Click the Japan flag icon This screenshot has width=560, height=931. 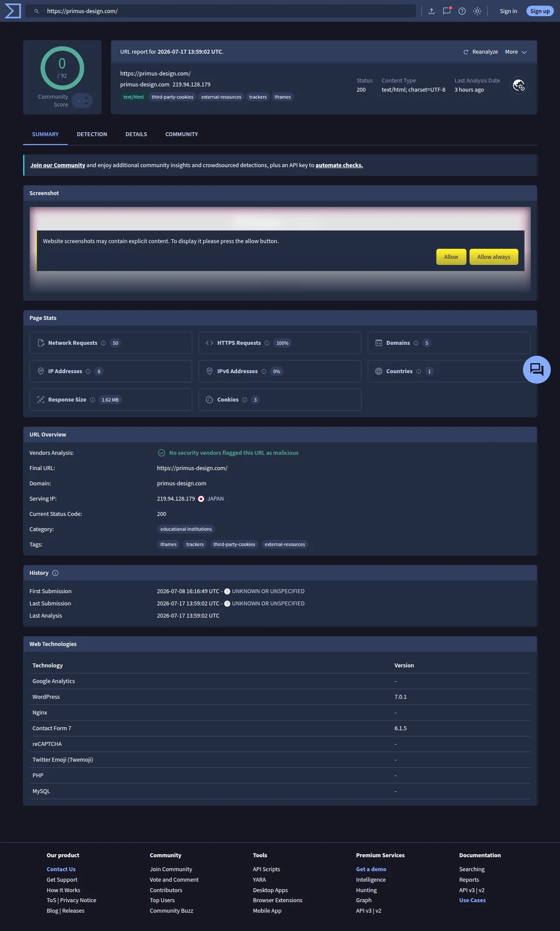[x=201, y=499]
